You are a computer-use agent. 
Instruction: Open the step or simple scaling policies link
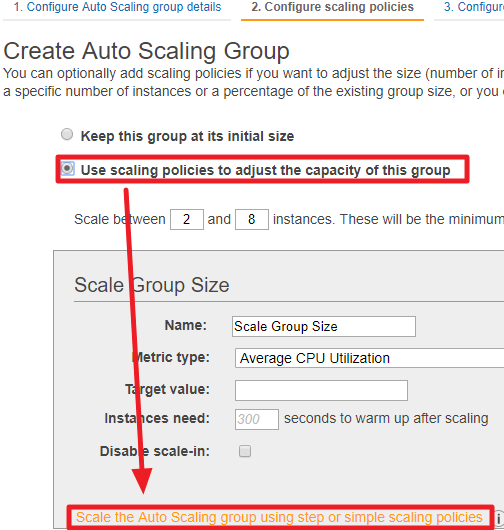tap(279, 517)
